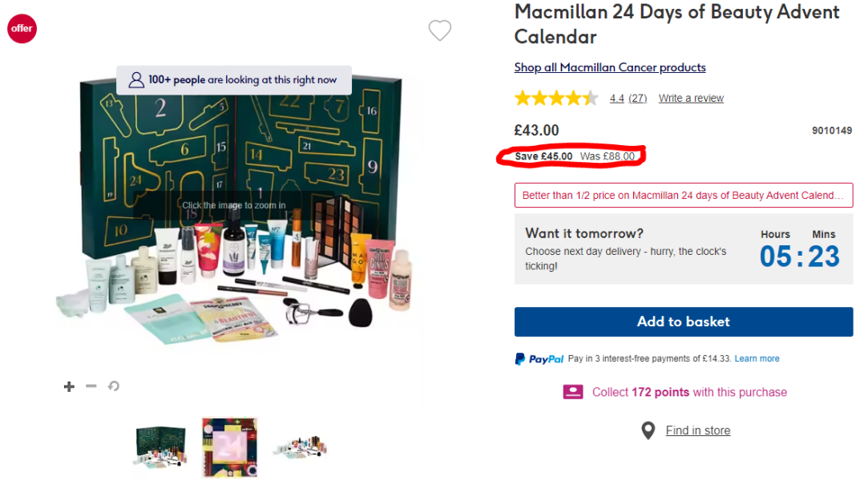Click the red offer badge
Viewport: 868px width, 481px height.
(22, 29)
